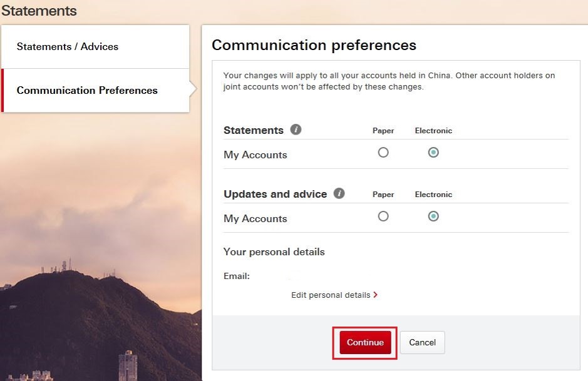This screenshot has height=381, width=588.
Task: Choose Electronic for Updates and advice
Action: (433, 216)
